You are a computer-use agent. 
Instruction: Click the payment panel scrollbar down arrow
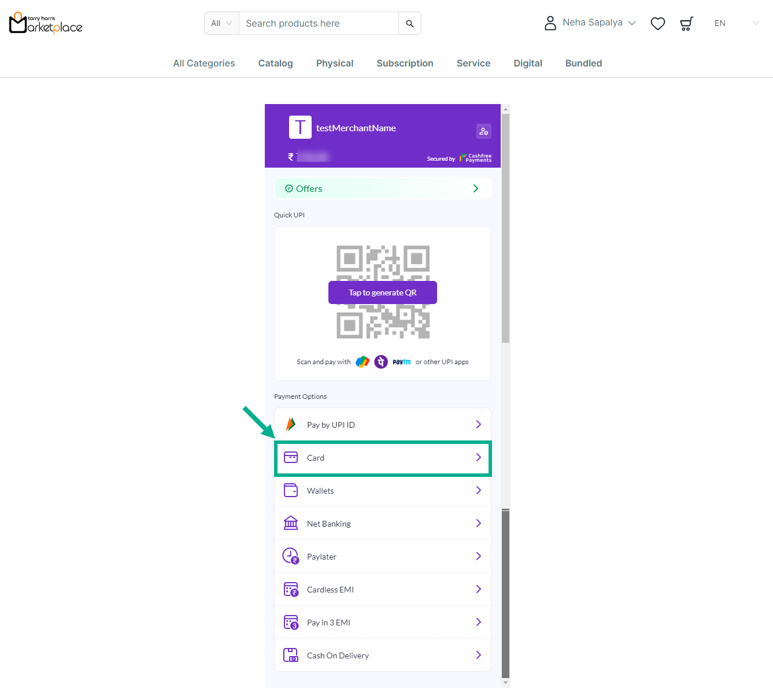[x=506, y=683]
